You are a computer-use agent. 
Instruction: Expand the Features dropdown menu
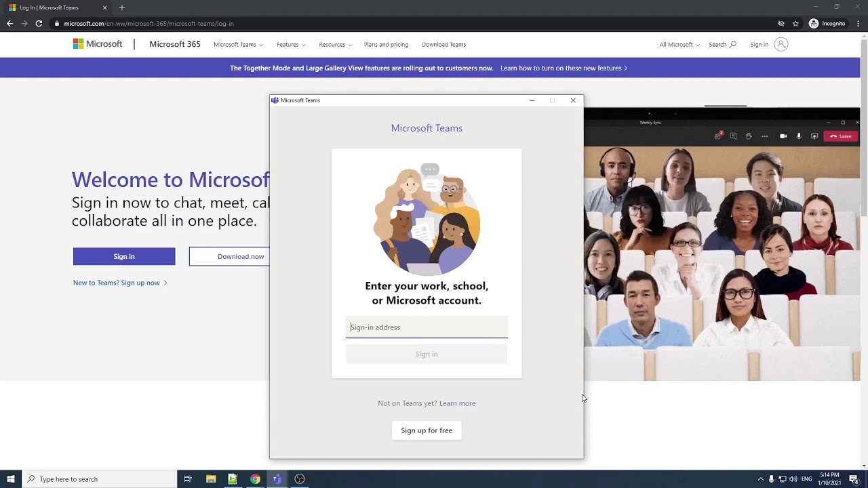click(x=291, y=45)
